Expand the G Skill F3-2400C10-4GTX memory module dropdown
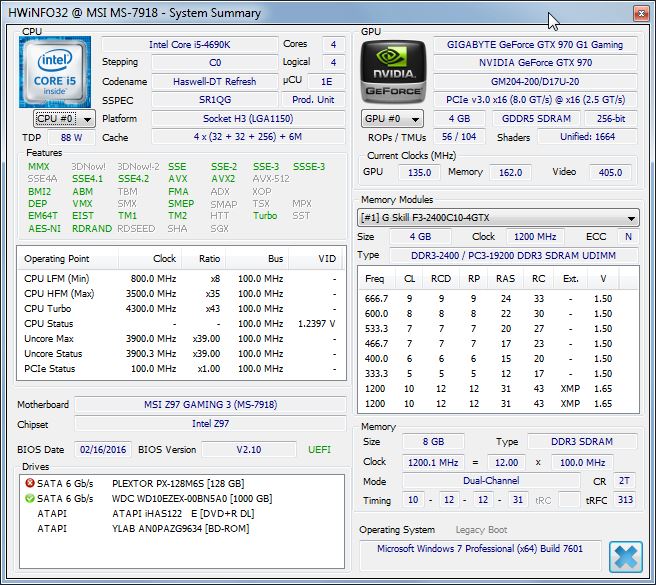This screenshot has height=585, width=656. 498,218
